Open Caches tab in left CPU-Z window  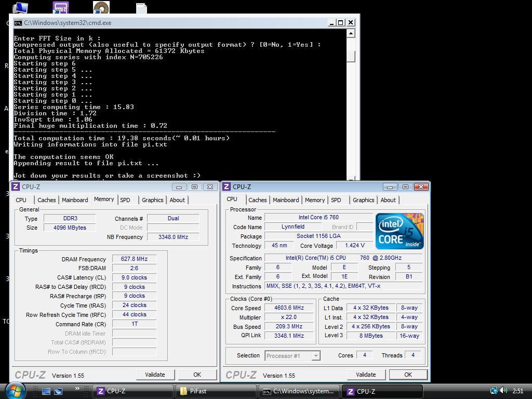coord(46,200)
